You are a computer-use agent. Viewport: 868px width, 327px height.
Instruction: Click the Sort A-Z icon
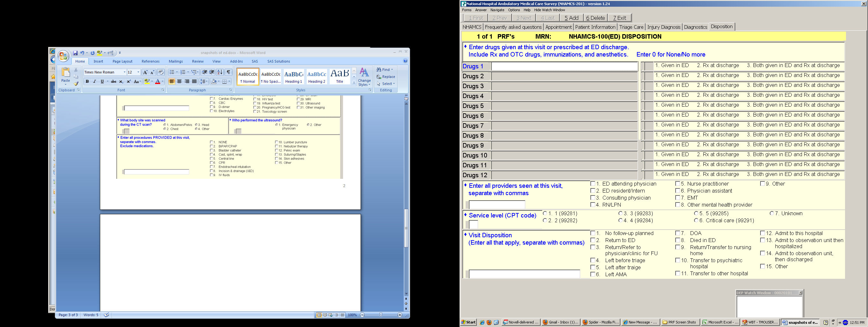(220, 72)
